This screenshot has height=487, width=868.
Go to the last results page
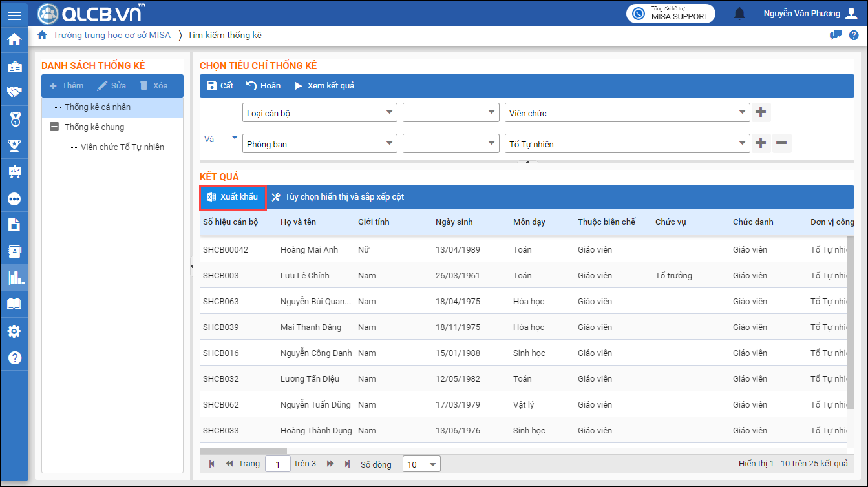pos(347,464)
